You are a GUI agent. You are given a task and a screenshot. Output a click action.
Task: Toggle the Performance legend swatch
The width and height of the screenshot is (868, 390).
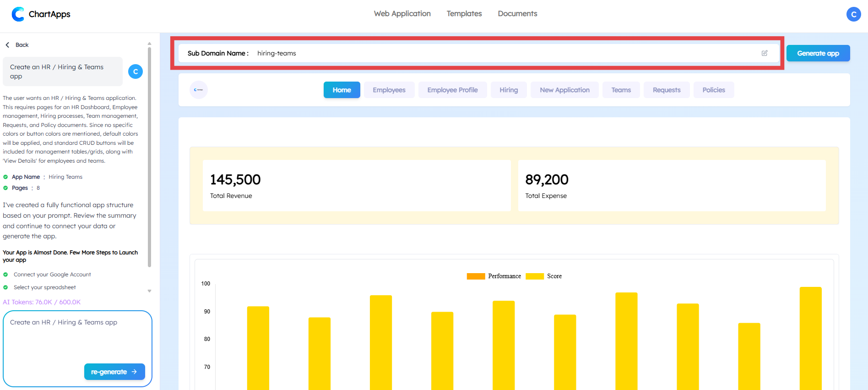tap(476, 276)
